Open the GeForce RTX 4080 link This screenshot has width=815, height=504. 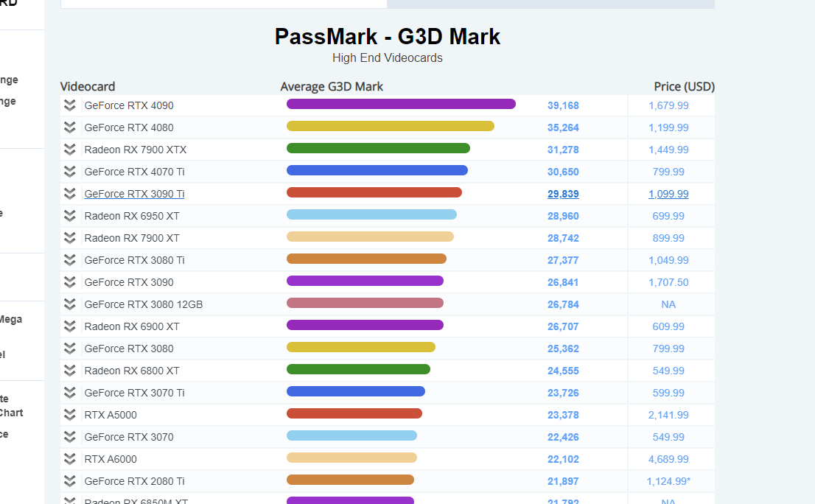point(129,127)
